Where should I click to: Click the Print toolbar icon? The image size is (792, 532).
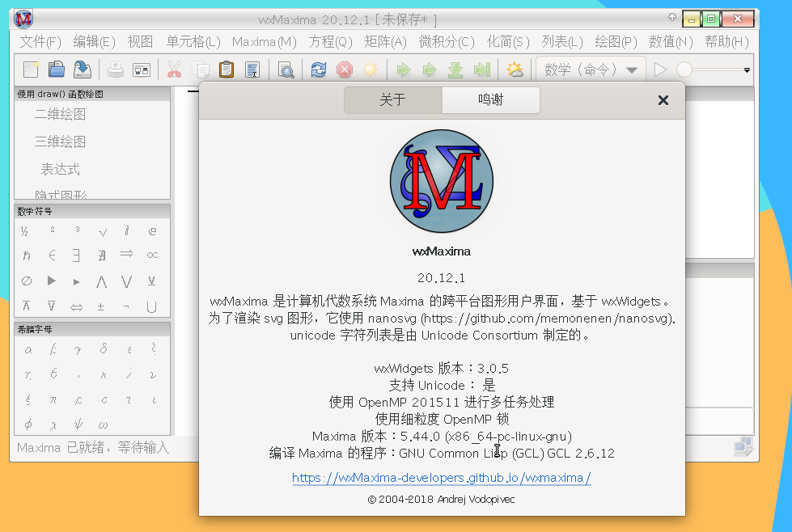click(x=116, y=70)
